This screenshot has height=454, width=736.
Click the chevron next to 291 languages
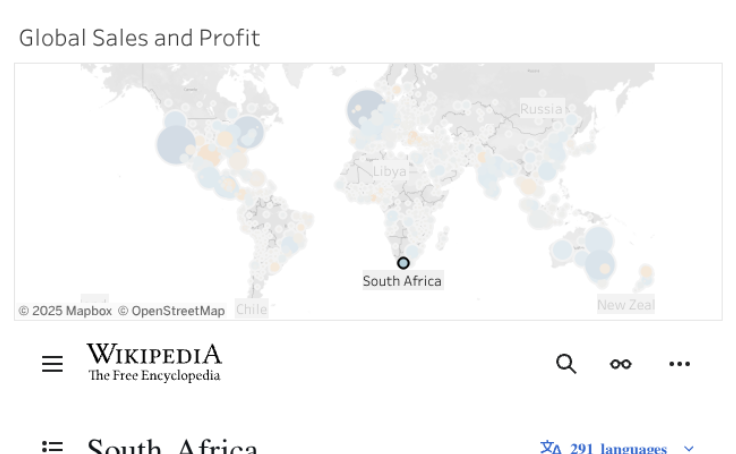coord(689,449)
